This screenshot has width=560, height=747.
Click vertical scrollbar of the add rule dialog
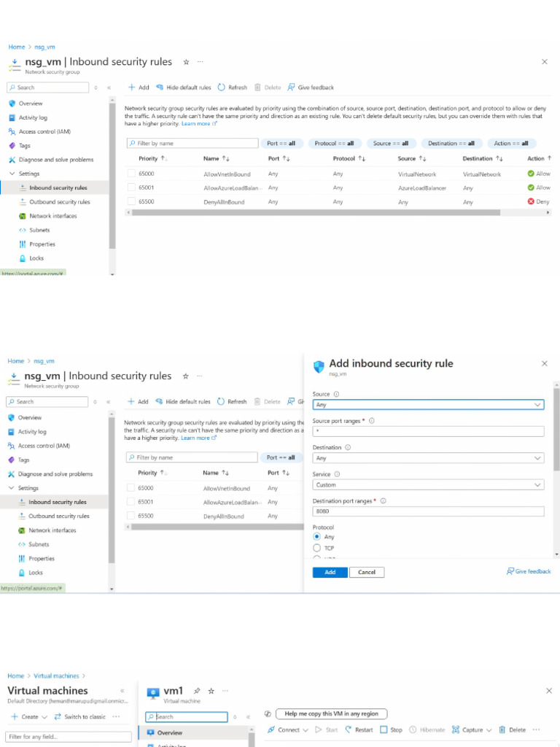click(x=556, y=429)
